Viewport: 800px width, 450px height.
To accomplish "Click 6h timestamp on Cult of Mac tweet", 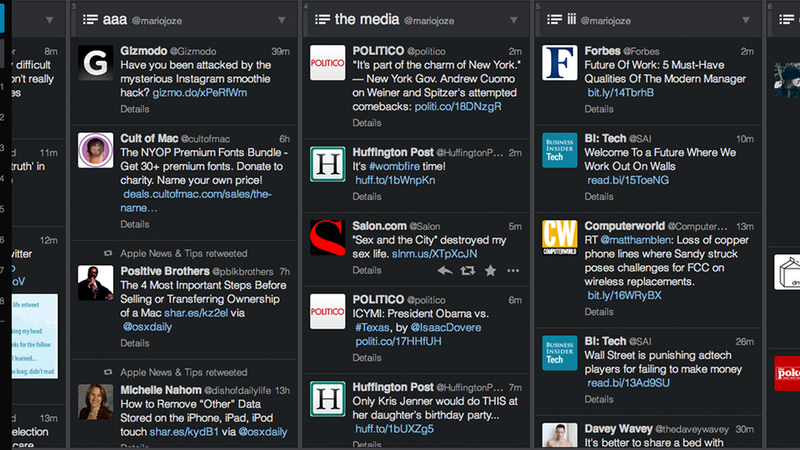I will 284,139.
